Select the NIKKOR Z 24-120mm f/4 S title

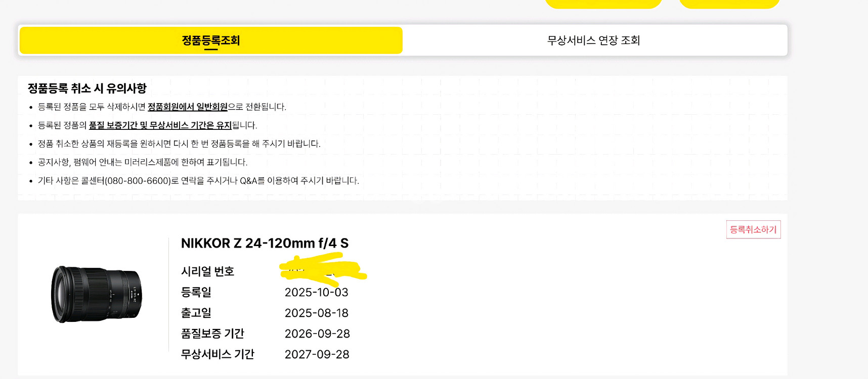click(265, 244)
